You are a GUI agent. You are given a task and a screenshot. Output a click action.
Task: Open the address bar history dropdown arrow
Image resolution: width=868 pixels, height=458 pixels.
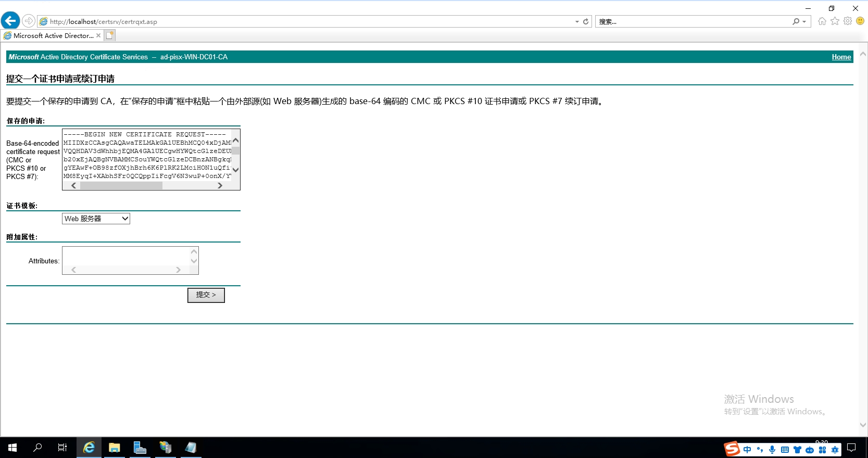click(x=577, y=22)
